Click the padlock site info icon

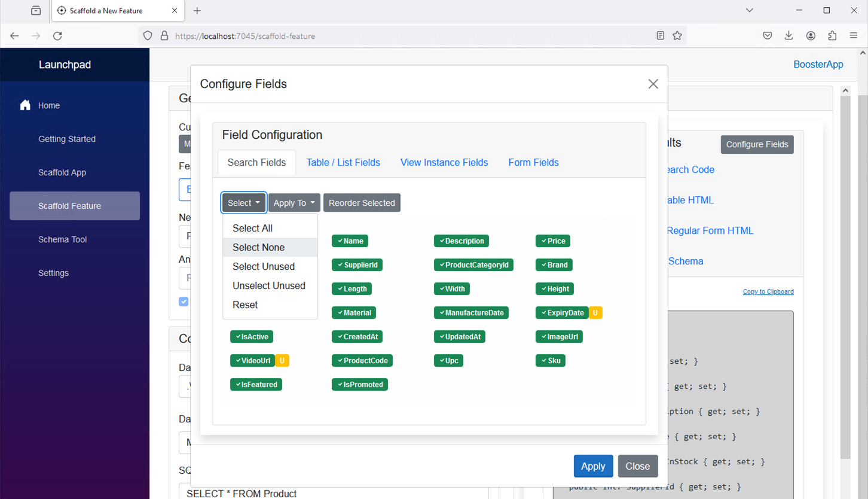(164, 36)
